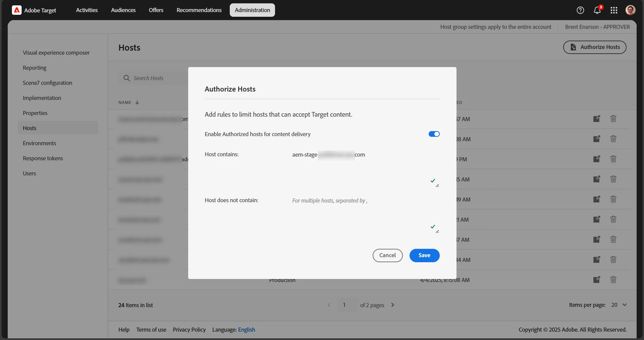Edit the Production host row 8:15:08 AM
Viewport: 644px width, 340px height.
point(596,280)
